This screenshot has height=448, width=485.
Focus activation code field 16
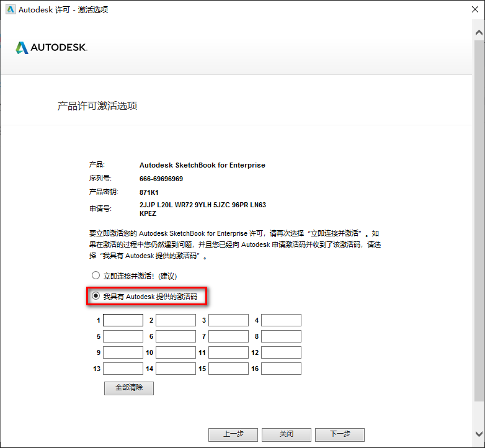(x=281, y=369)
